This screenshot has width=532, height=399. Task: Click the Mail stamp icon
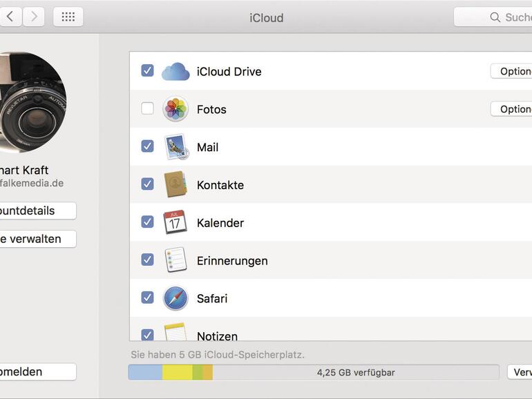[x=175, y=147]
